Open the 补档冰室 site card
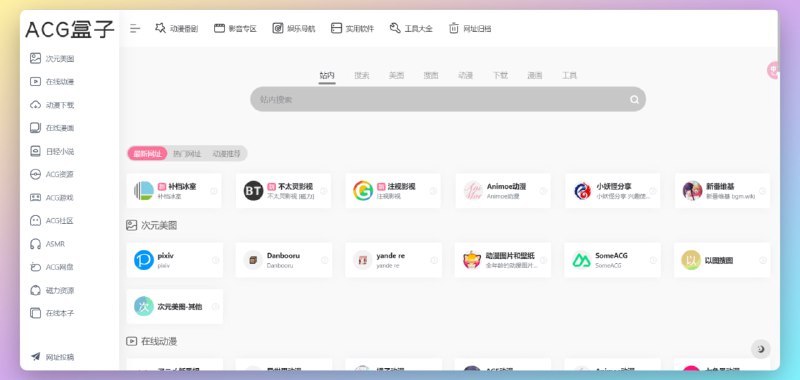This screenshot has height=380, width=800. tap(174, 191)
